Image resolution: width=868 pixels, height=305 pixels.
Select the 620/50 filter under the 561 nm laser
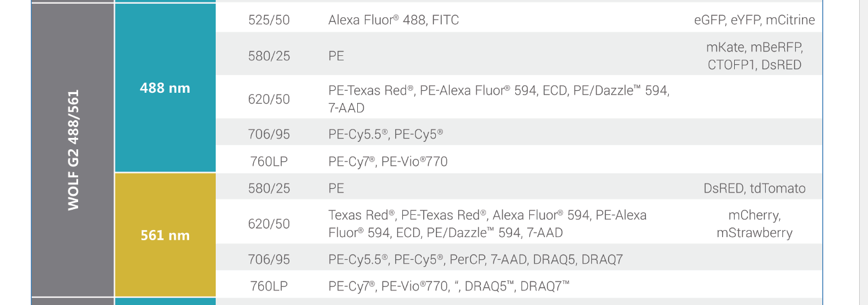coord(268,224)
